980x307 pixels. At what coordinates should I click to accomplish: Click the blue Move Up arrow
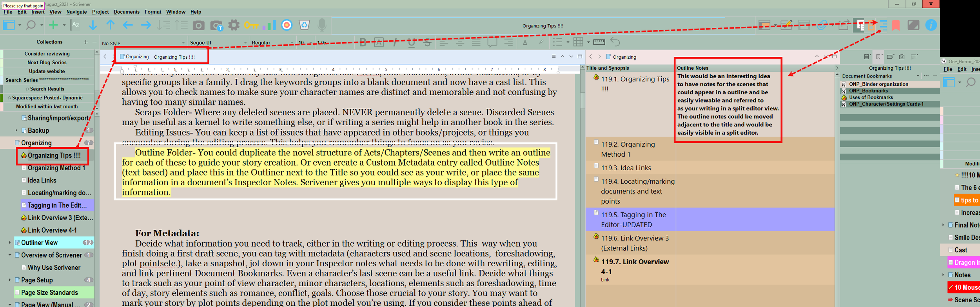(x=111, y=25)
